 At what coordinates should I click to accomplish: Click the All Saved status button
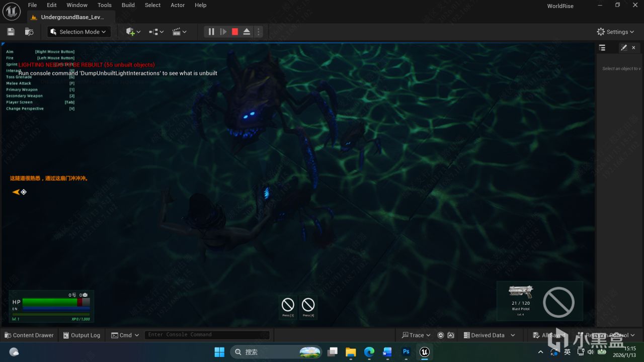click(548, 335)
